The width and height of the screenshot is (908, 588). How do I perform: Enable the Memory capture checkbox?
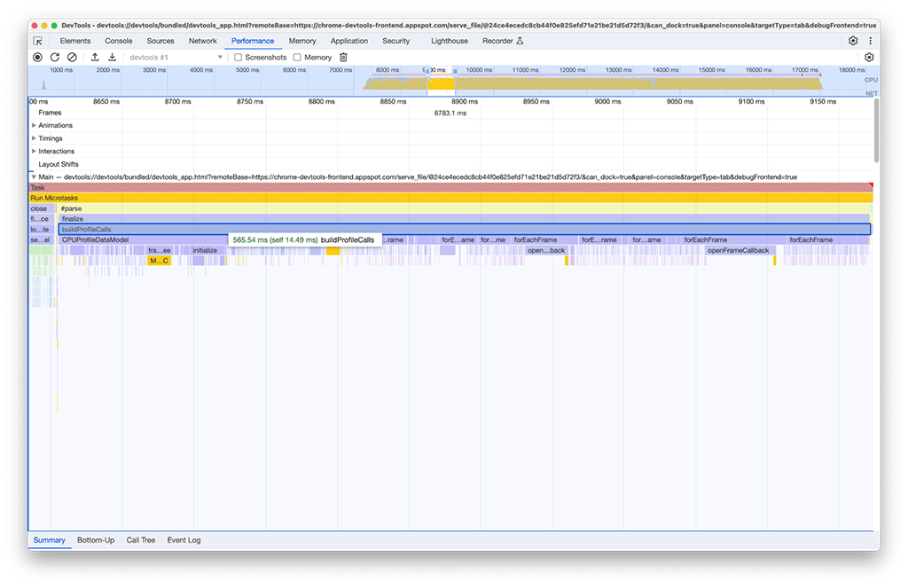point(297,57)
